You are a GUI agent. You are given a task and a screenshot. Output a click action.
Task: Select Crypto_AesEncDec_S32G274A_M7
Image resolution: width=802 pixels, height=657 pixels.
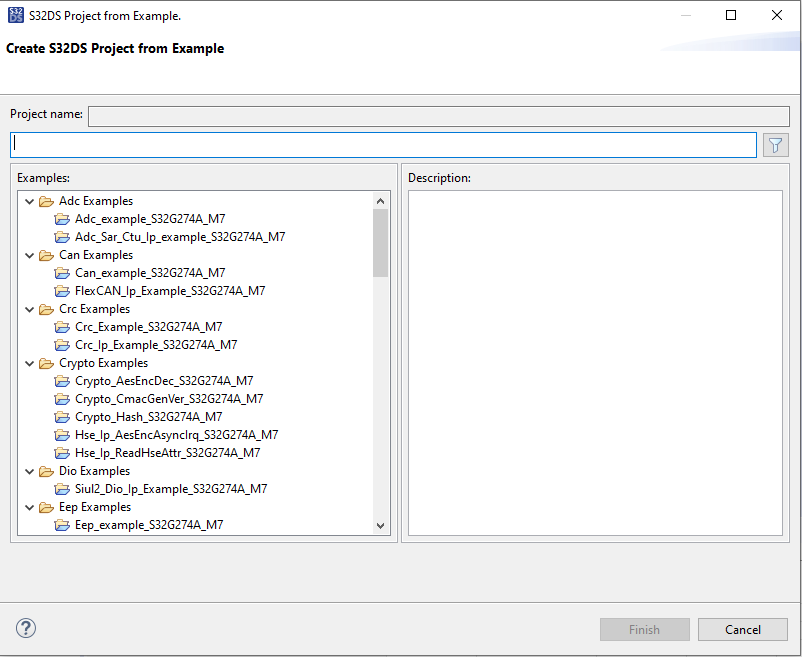click(x=164, y=381)
